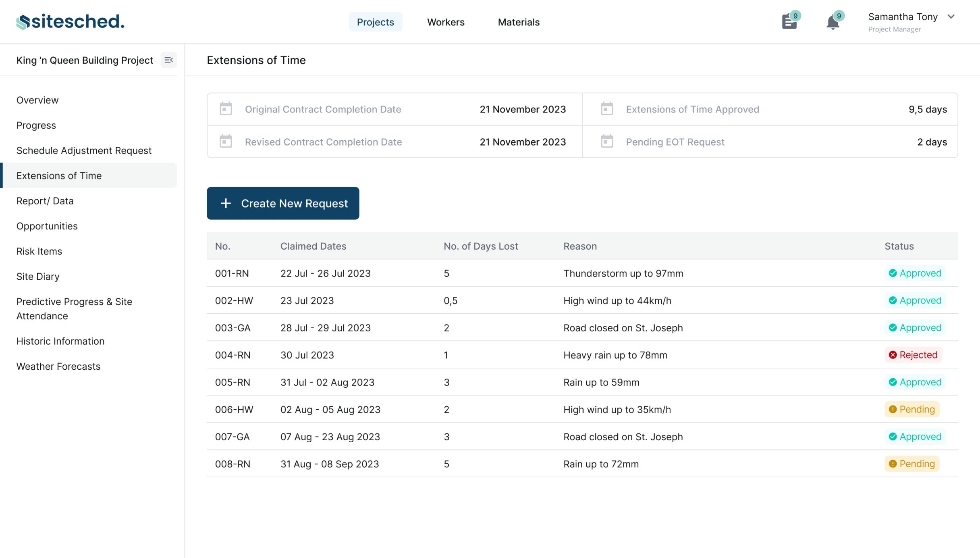The height and width of the screenshot is (558, 980).
Task: Click the sitesched logo
Action: pos(70,21)
